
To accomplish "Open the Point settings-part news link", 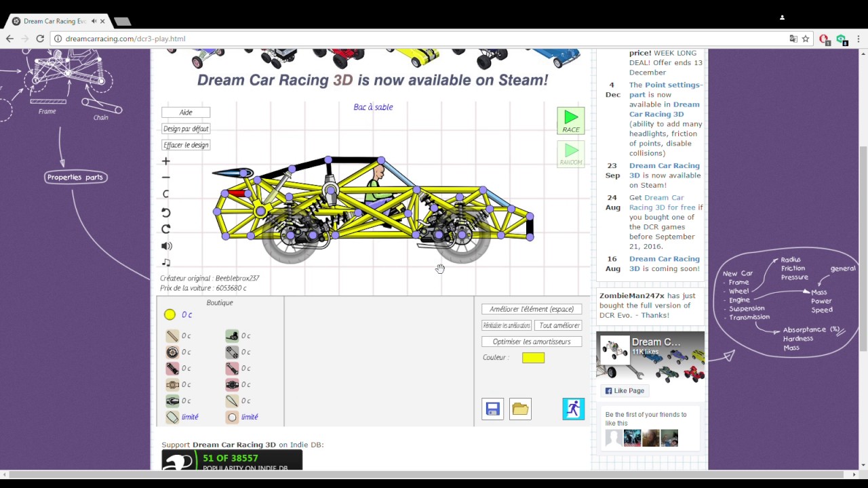I will (x=665, y=89).
